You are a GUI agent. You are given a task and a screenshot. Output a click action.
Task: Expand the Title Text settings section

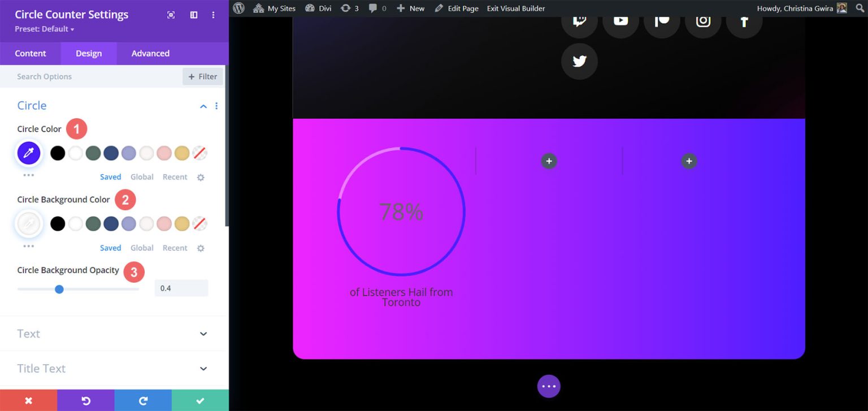click(x=112, y=368)
